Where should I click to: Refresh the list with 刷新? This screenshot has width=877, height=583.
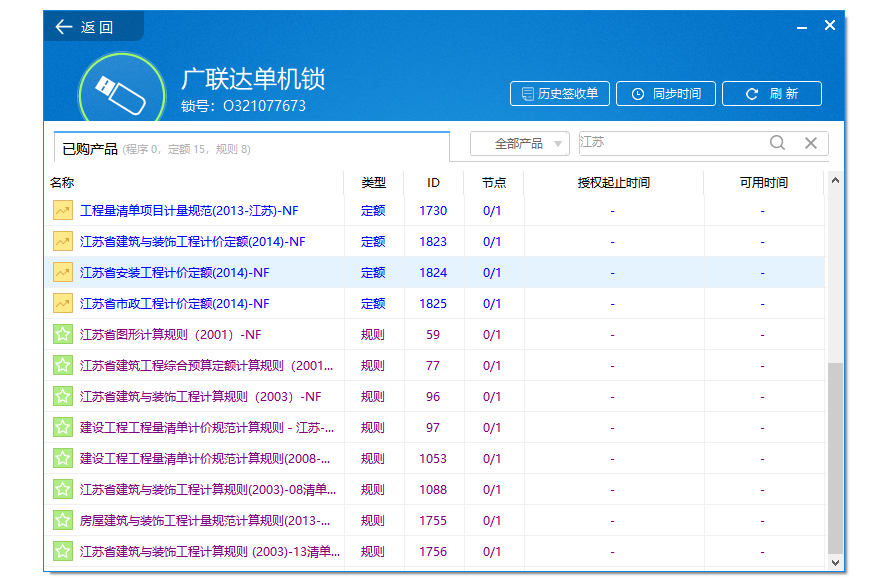pyautogui.click(x=772, y=93)
